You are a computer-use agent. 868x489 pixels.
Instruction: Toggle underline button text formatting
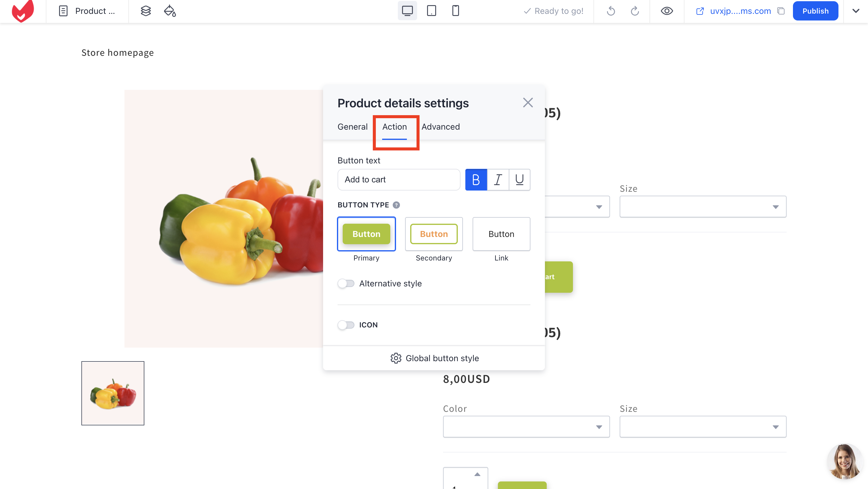tap(519, 180)
